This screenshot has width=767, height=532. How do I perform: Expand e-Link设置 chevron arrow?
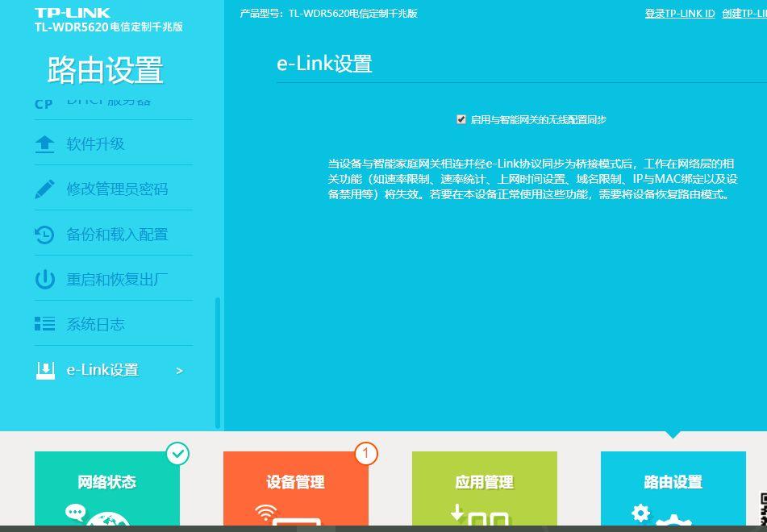coord(180,371)
